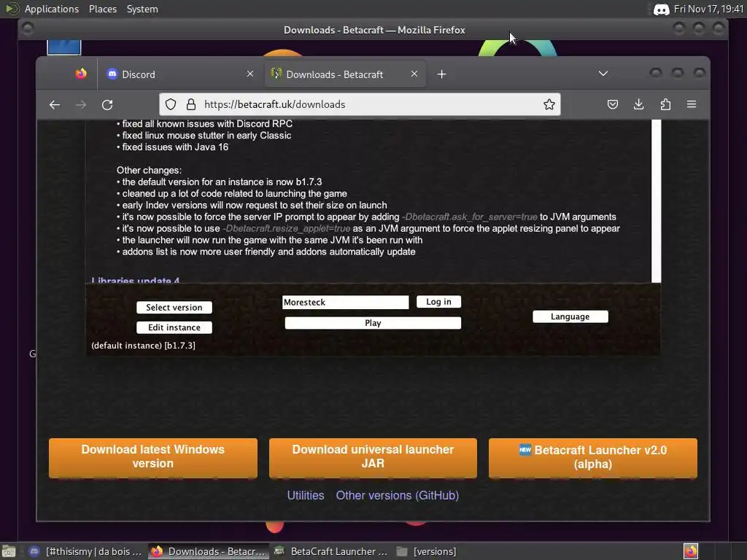Viewport: 747px width, 560px height.
Task: Open the extensions puzzle icon
Action: click(x=665, y=104)
